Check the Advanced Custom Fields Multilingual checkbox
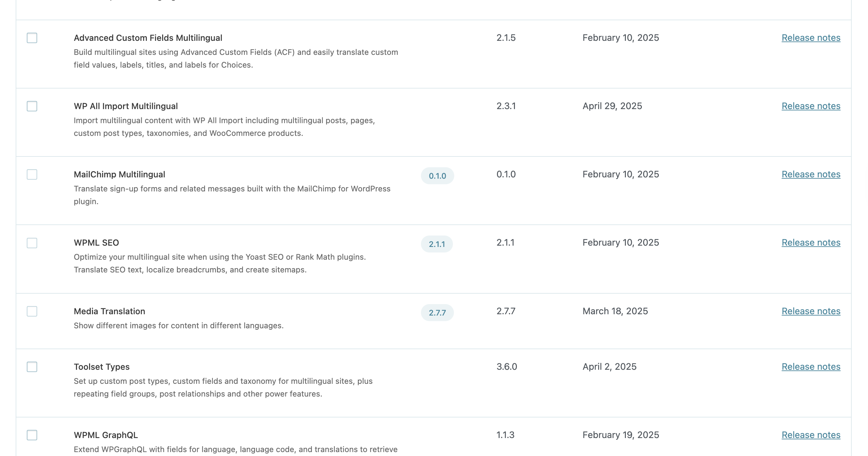The image size is (868, 456). [32, 38]
